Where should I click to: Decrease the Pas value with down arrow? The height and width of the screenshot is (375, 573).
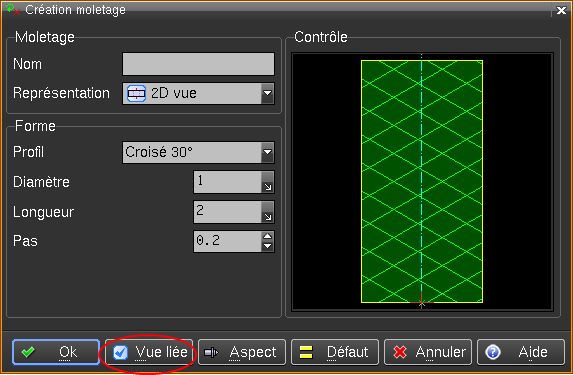267,246
